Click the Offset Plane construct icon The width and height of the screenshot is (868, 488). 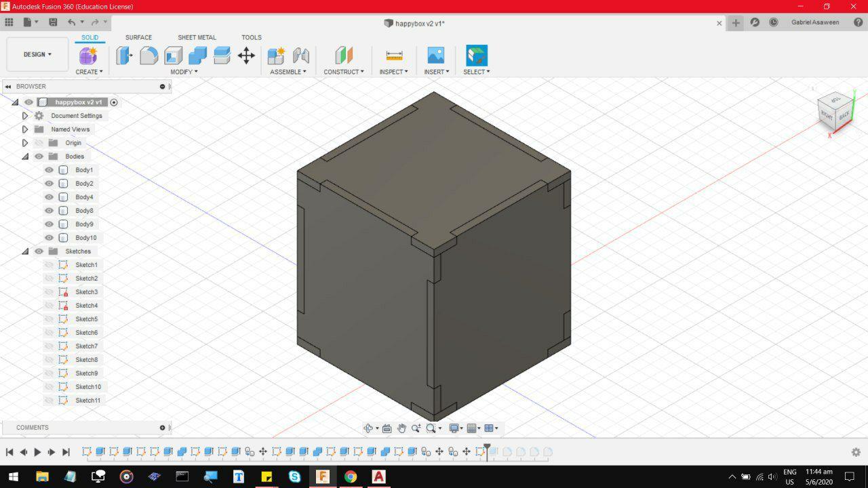344,56
